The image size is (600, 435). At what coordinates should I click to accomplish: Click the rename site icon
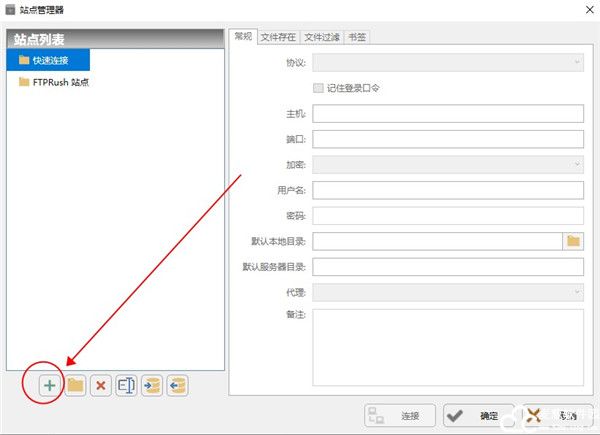[126, 385]
